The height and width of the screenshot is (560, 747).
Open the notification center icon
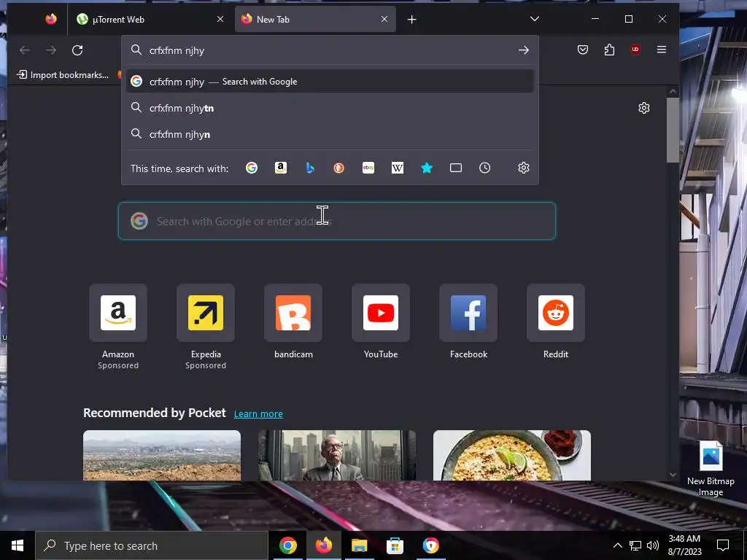pyautogui.click(x=723, y=545)
